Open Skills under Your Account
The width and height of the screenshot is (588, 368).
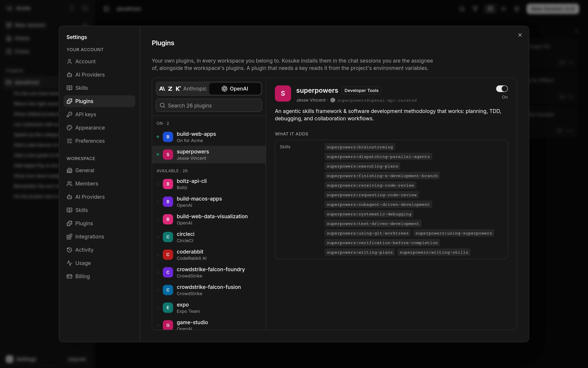pos(99,88)
